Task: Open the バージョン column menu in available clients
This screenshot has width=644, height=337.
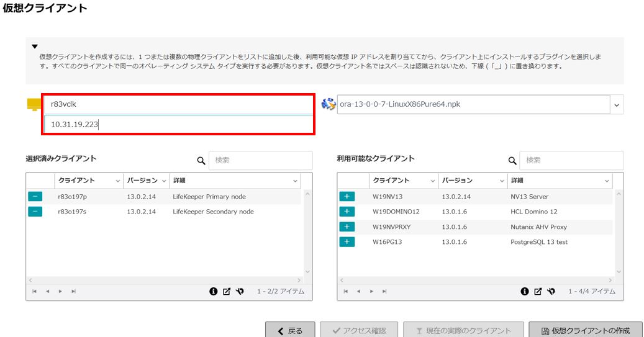Action: point(502,181)
